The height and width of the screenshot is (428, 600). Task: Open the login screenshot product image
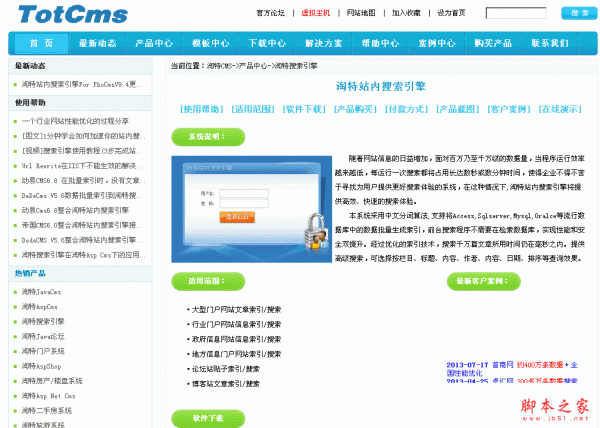pyautogui.click(x=251, y=209)
